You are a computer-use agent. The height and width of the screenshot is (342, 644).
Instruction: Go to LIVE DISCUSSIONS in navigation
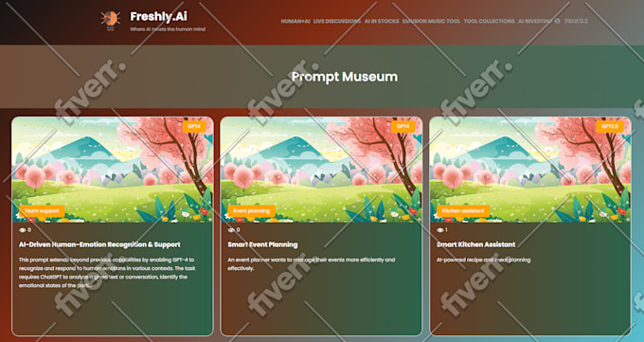coord(337,21)
